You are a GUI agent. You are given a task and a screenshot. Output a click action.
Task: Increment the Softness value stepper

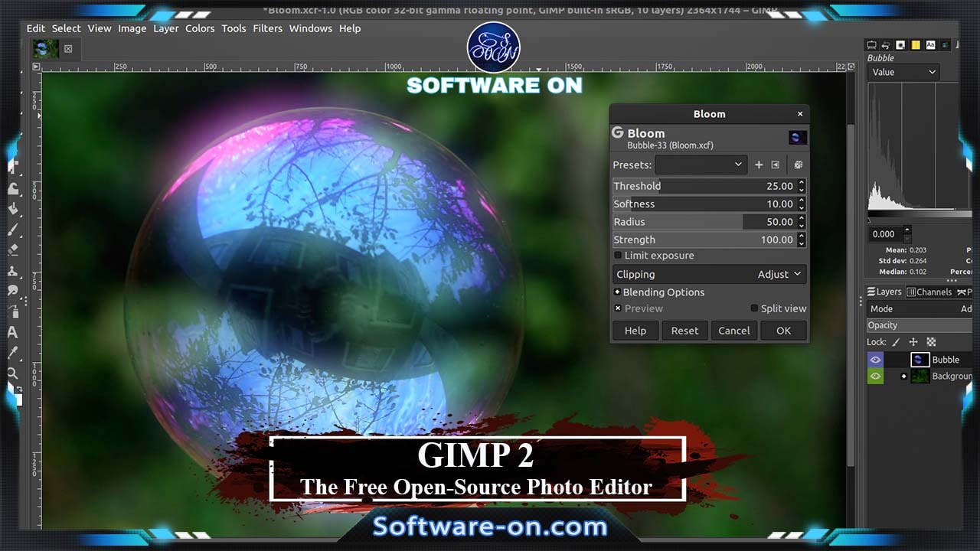click(x=802, y=201)
